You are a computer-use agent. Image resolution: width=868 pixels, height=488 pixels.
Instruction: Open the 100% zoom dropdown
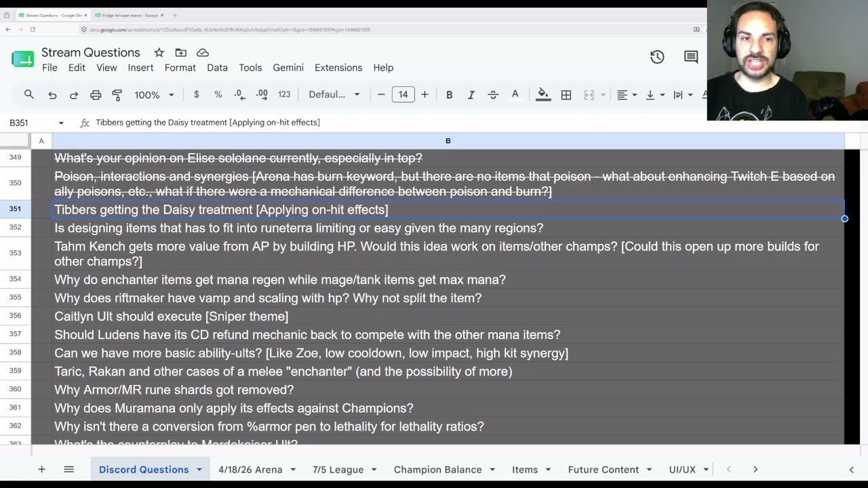154,95
